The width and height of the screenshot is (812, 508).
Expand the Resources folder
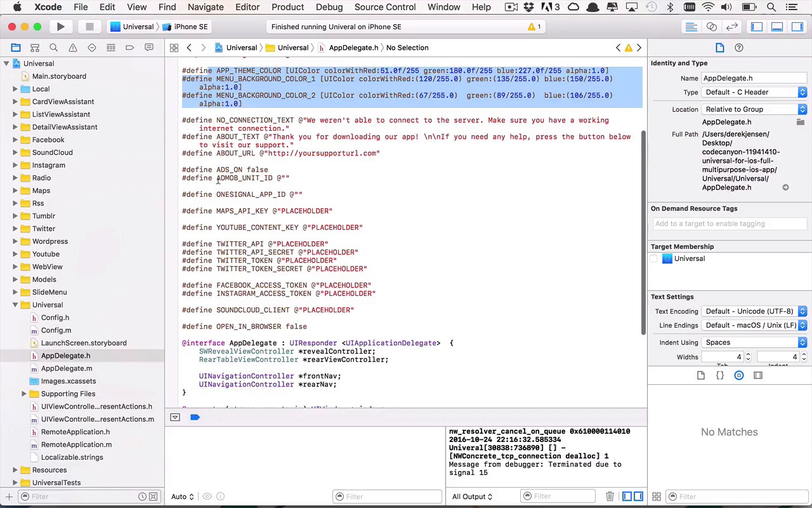point(15,470)
